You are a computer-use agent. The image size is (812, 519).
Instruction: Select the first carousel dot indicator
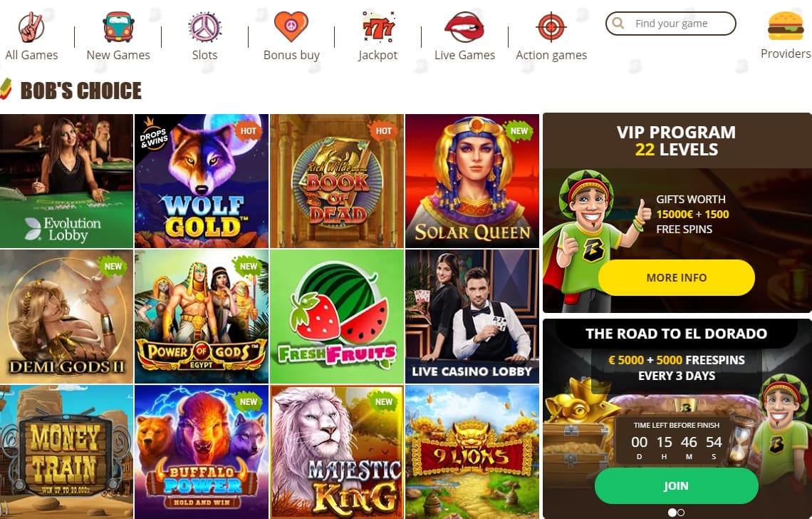672,513
